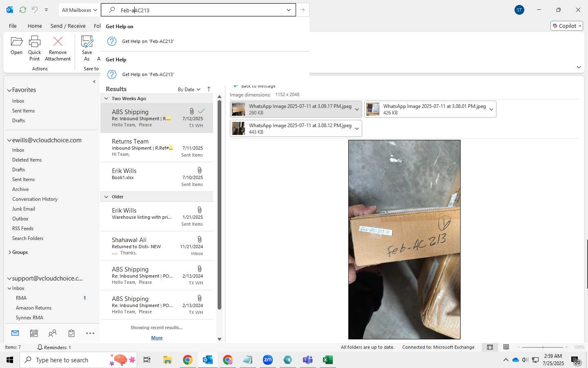The image size is (588, 368).
Task: Click the Normal view icon in status bar
Action: [490, 347]
